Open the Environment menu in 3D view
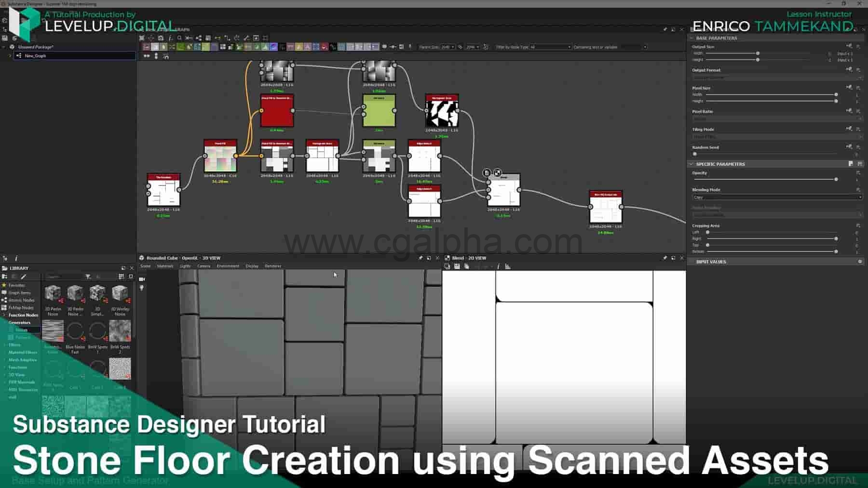868x488 pixels. pyautogui.click(x=228, y=266)
